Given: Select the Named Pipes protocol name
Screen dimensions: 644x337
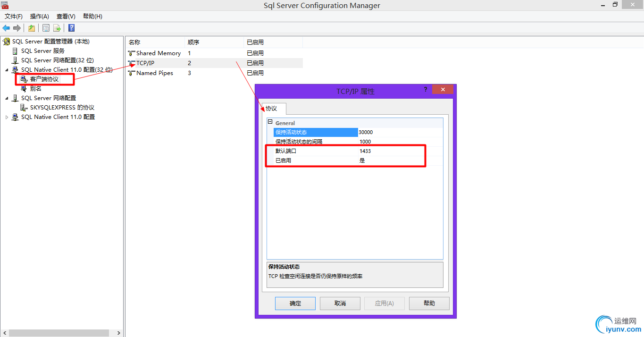Looking at the screenshot, I should (x=155, y=73).
